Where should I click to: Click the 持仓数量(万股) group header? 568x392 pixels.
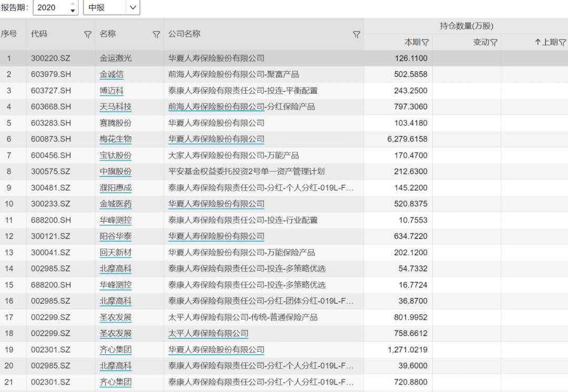pos(466,26)
